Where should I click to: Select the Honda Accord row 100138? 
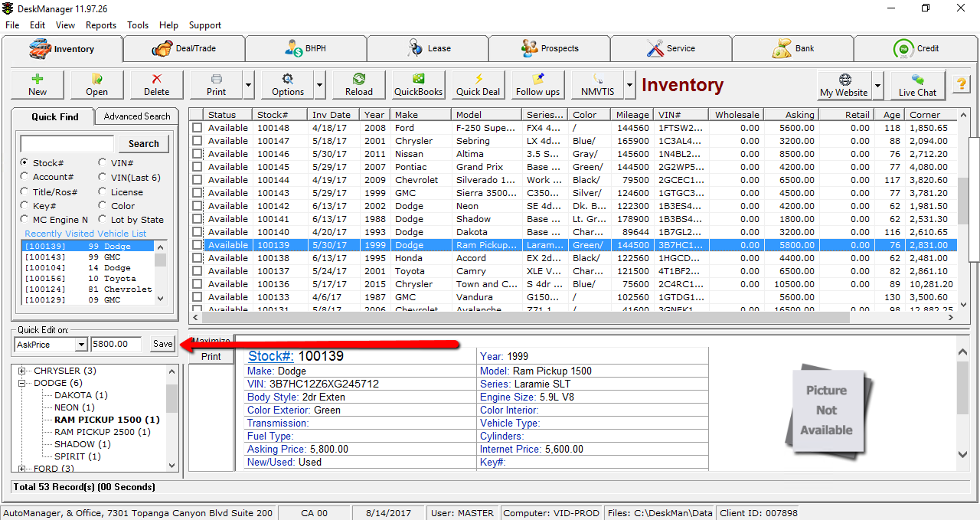point(573,258)
